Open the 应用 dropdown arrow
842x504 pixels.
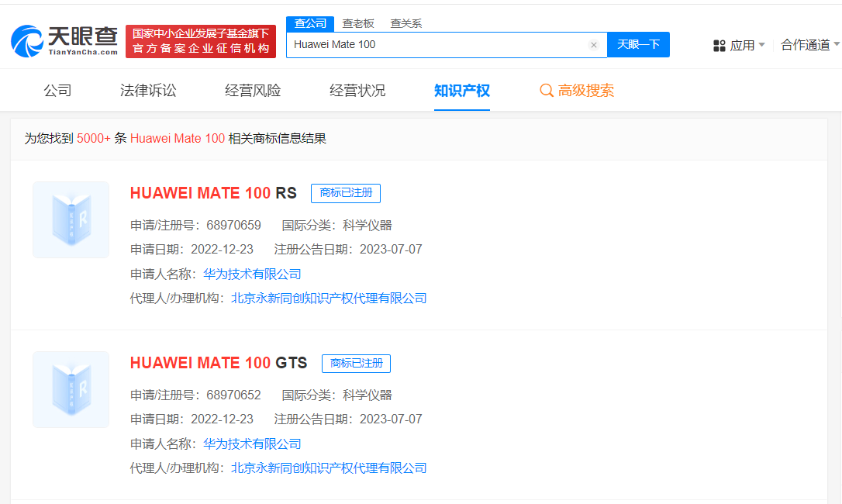pos(763,45)
